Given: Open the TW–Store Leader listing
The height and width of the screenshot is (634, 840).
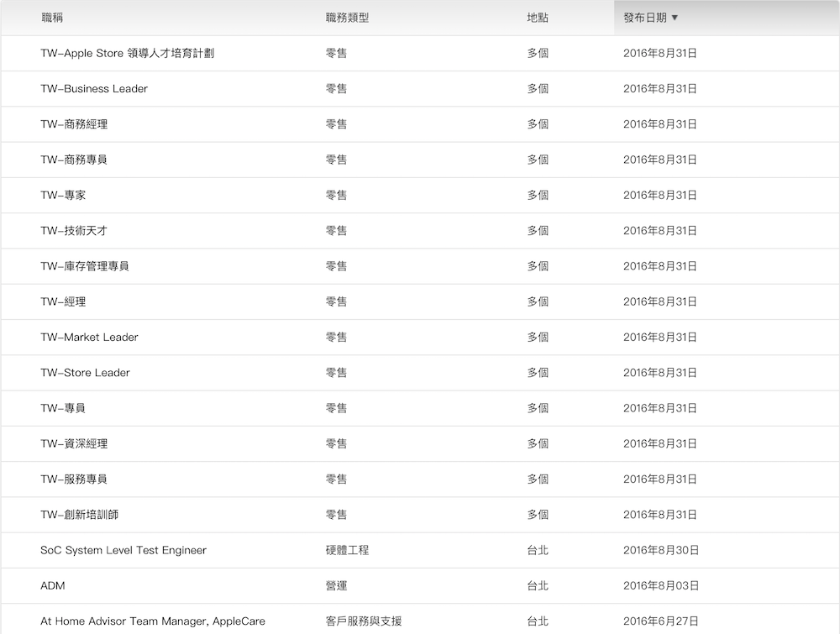Looking at the screenshot, I should pyautogui.click(x=85, y=373).
